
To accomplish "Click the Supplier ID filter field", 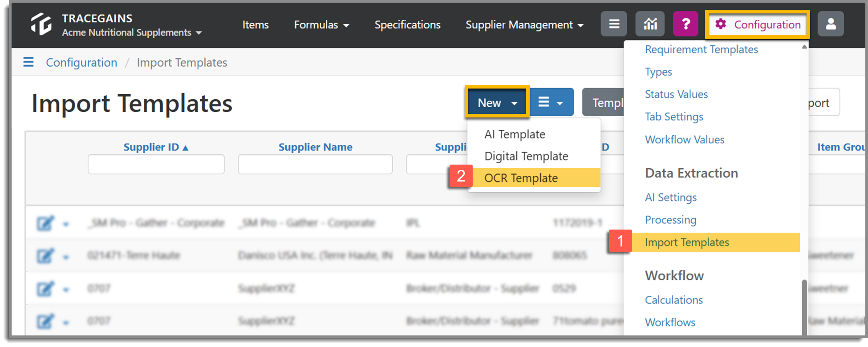I will (x=156, y=164).
